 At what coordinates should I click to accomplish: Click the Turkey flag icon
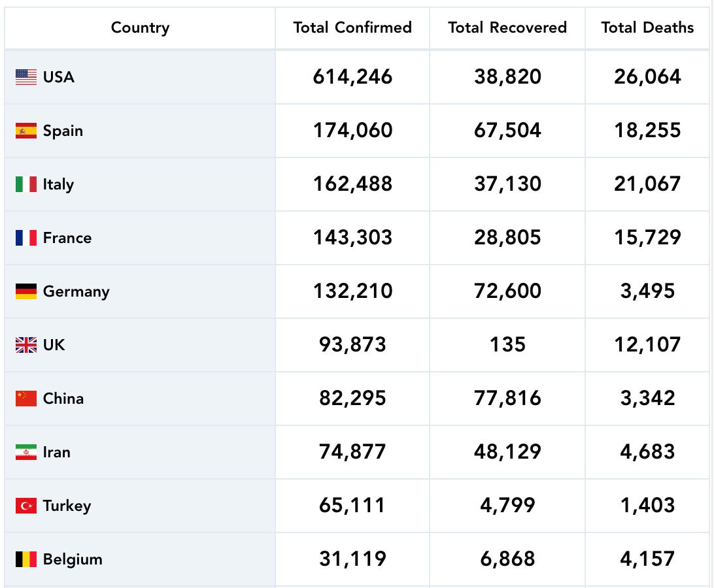click(x=26, y=506)
